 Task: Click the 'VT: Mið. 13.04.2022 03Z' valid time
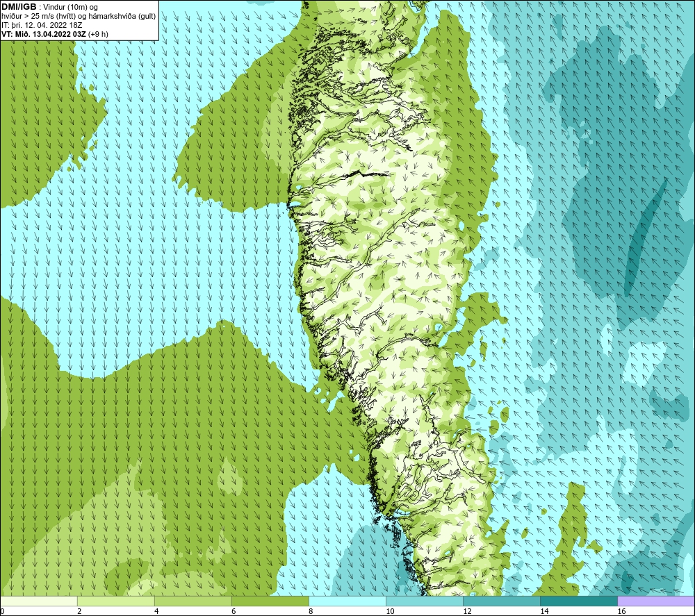(x=44, y=34)
